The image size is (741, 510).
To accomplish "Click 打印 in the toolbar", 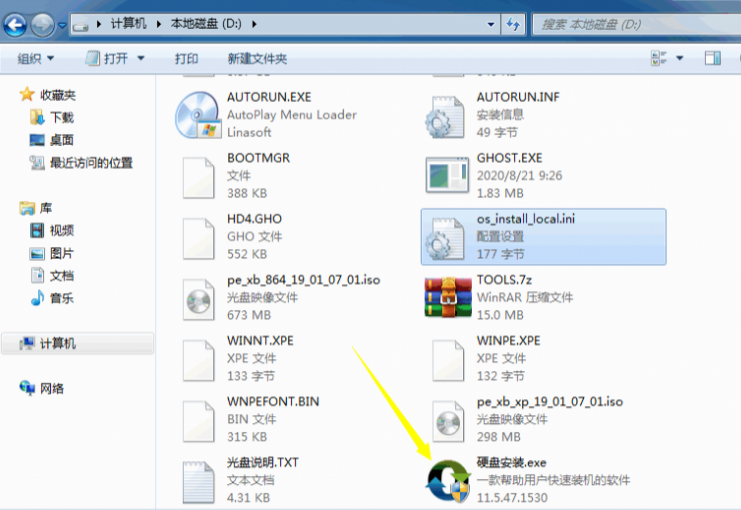I will click(186, 59).
